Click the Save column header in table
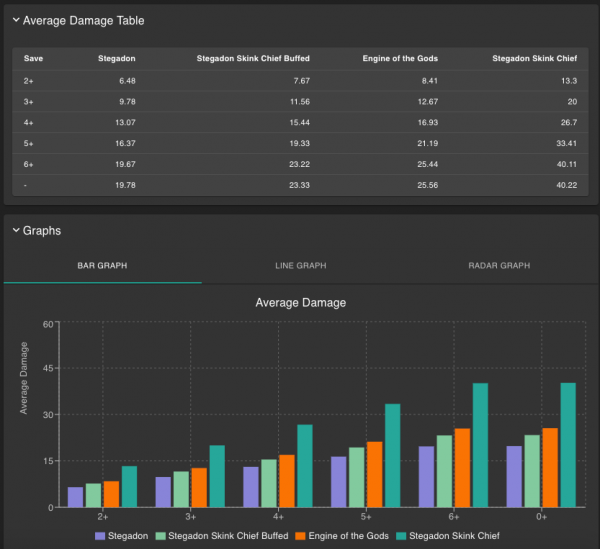The width and height of the screenshot is (600, 549). tap(33, 58)
